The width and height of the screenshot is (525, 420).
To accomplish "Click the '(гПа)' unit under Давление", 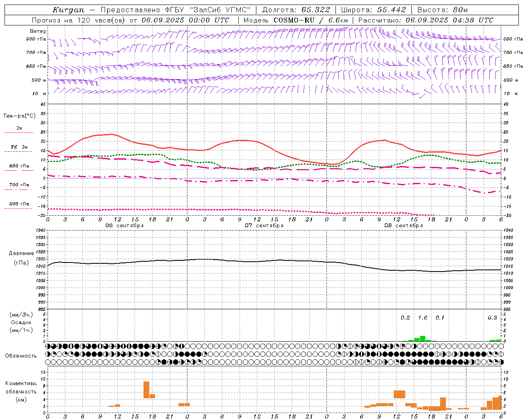I will click(x=21, y=263).
